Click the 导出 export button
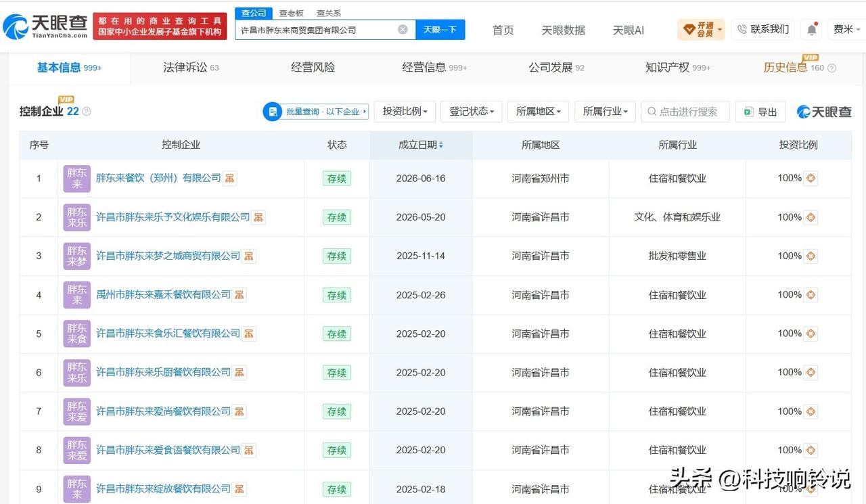Viewport: 866px width, 504px height. [760, 112]
